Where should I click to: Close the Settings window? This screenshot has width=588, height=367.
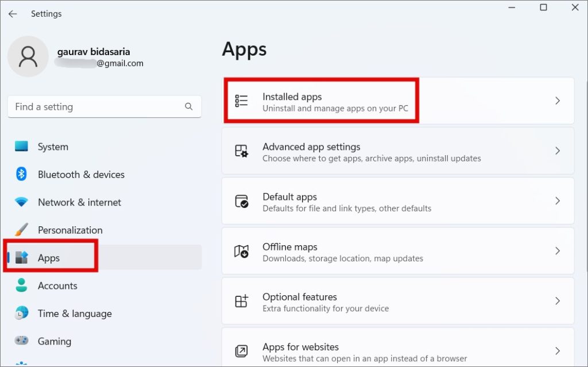(575, 7)
